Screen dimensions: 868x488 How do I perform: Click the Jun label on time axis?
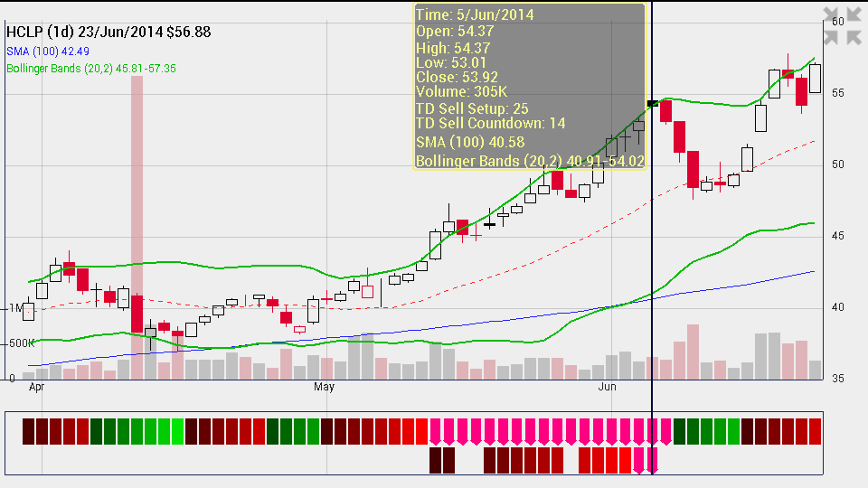(x=608, y=387)
